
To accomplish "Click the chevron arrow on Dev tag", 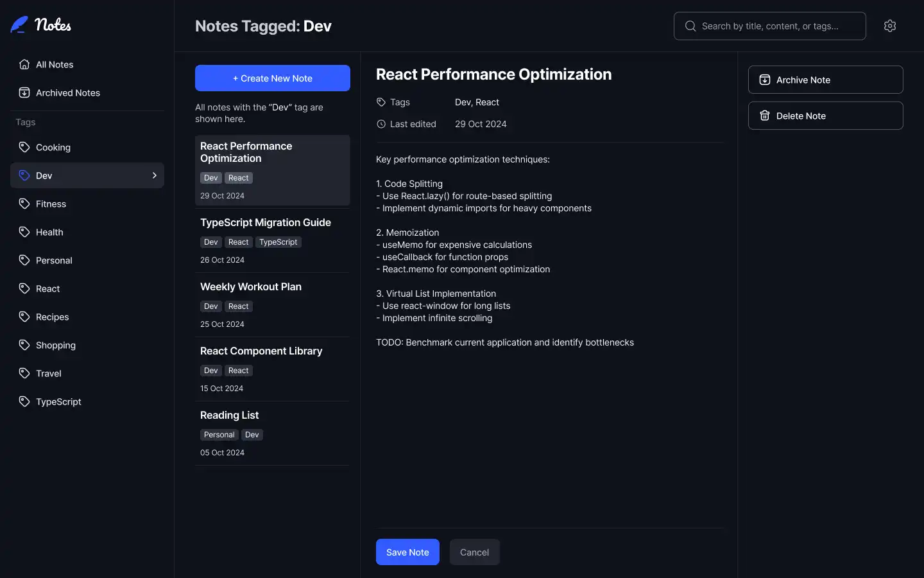I will (154, 175).
